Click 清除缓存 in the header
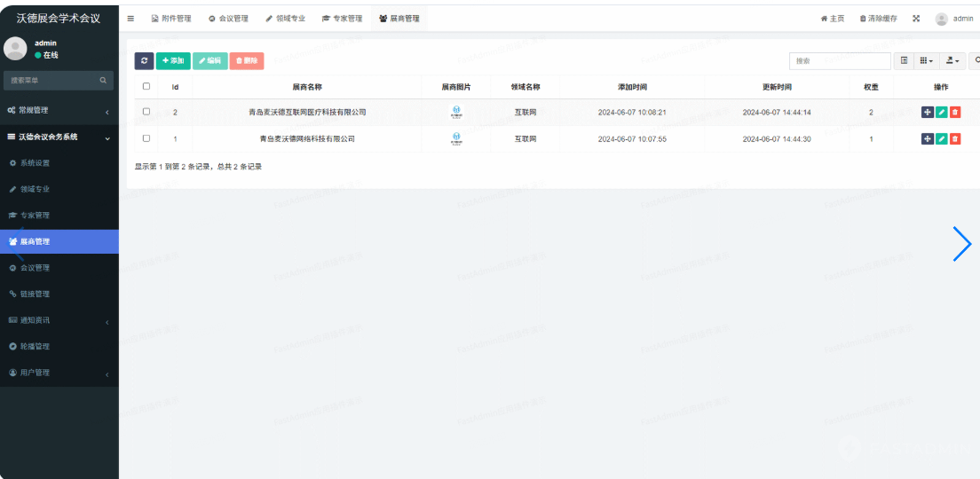The image size is (980, 479). tap(878, 19)
